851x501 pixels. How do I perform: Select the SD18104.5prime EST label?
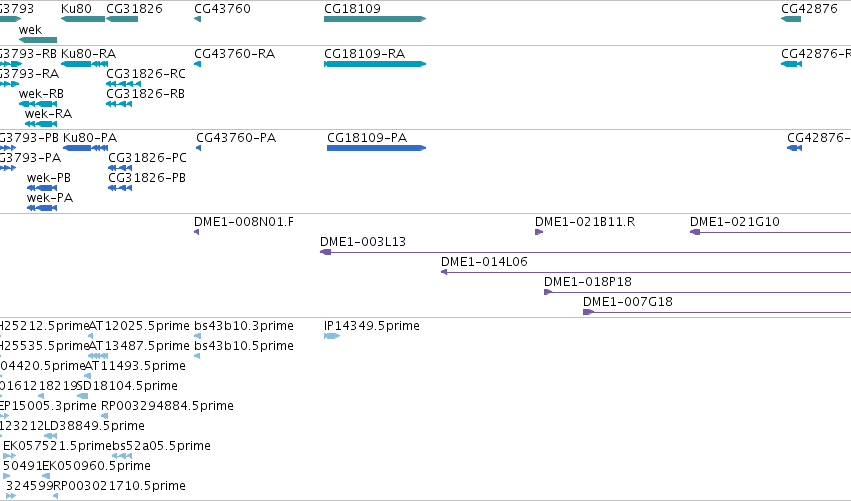[x=128, y=386]
